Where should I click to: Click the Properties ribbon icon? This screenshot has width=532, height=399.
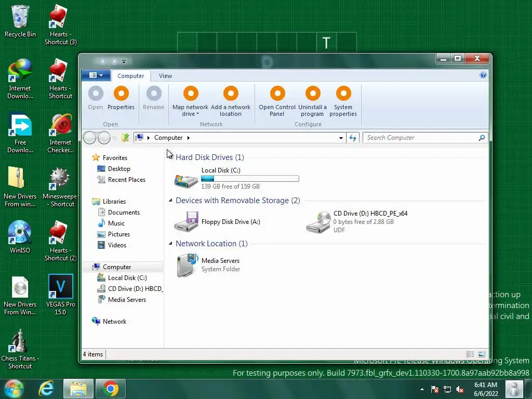click(121, 94)
